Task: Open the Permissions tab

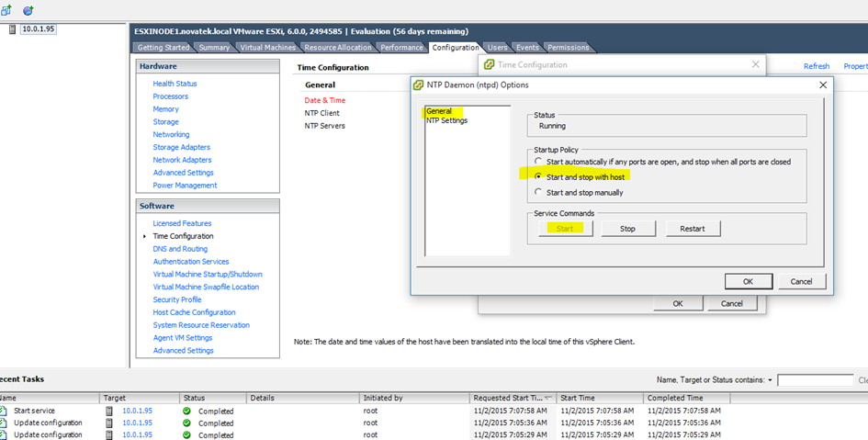Action: point(568,48)
